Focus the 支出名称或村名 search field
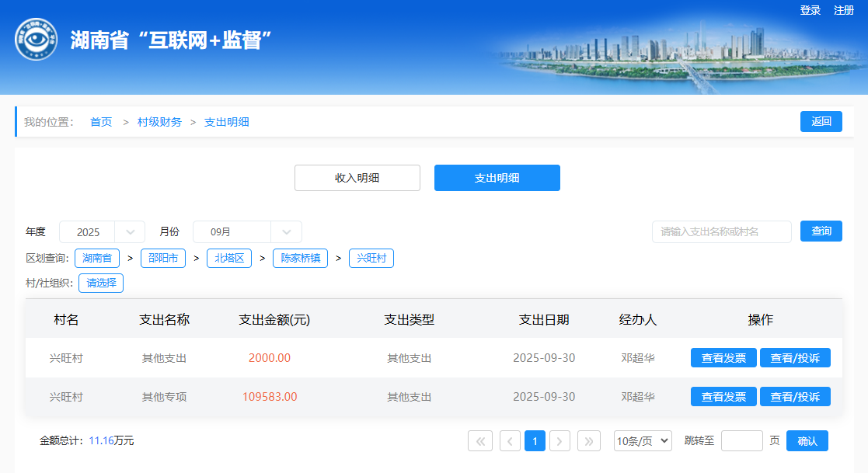The image size is (868, 473). coord(721,231)
